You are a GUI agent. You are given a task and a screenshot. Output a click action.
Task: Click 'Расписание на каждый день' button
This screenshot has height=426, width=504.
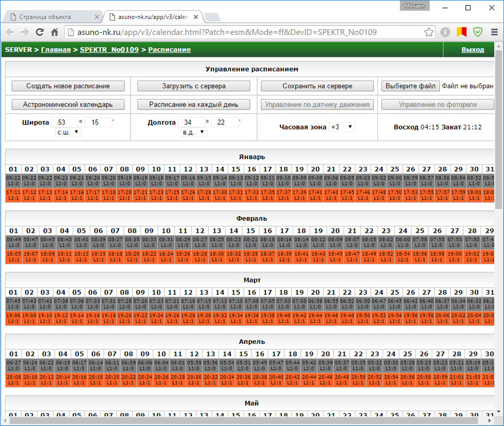tap(194, 104)
